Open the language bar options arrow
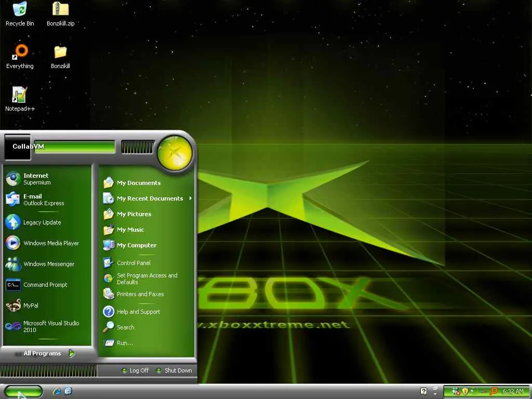532x399 pixels. (x=435, y=394)
